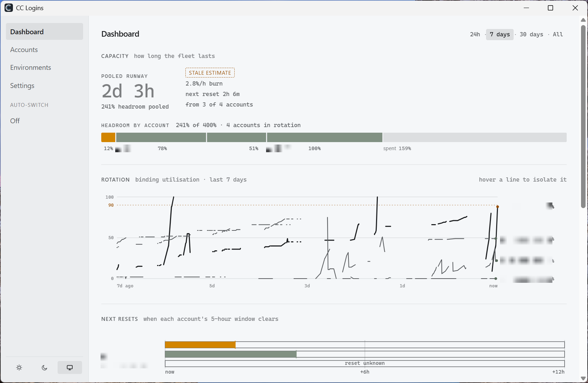
Task: Switch time range to 24h
Action: 475,34
